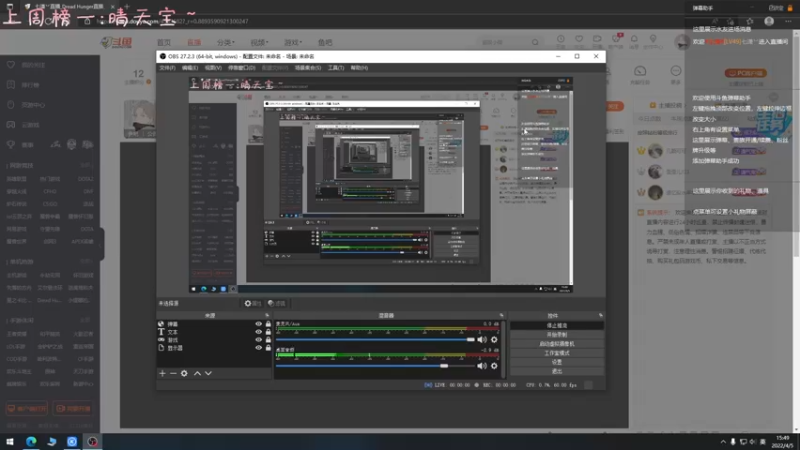
Task: Open 设置 from OBS controls
Action: (x=557, y=362)
